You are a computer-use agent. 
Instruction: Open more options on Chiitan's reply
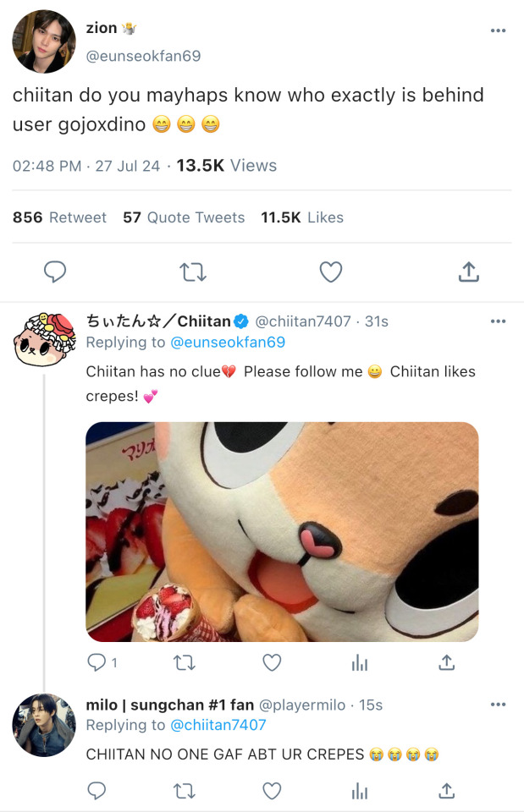[498, 321]
